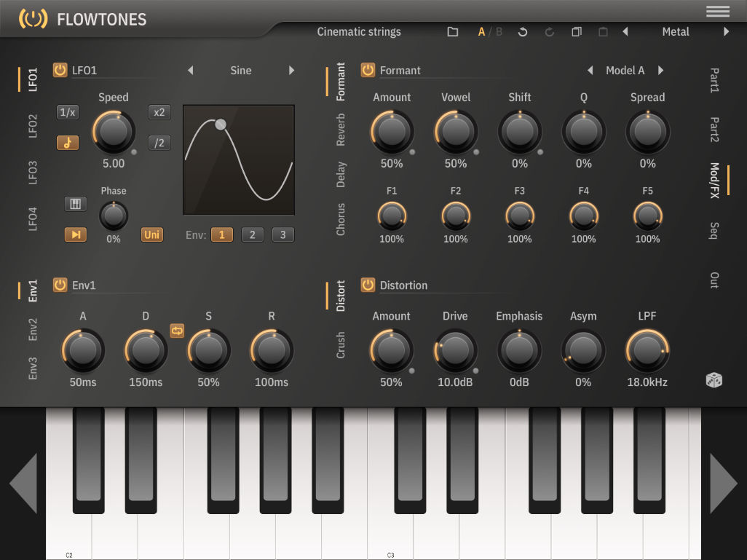
Task: Click modulation dot beside Formant Amount knob
Action: point(412,152)
